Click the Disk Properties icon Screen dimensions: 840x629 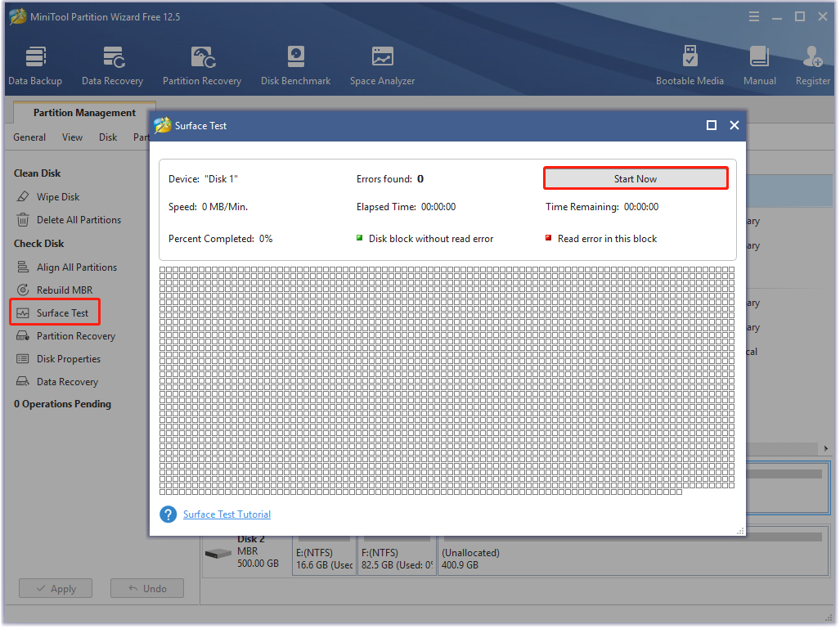click(23, 358)
